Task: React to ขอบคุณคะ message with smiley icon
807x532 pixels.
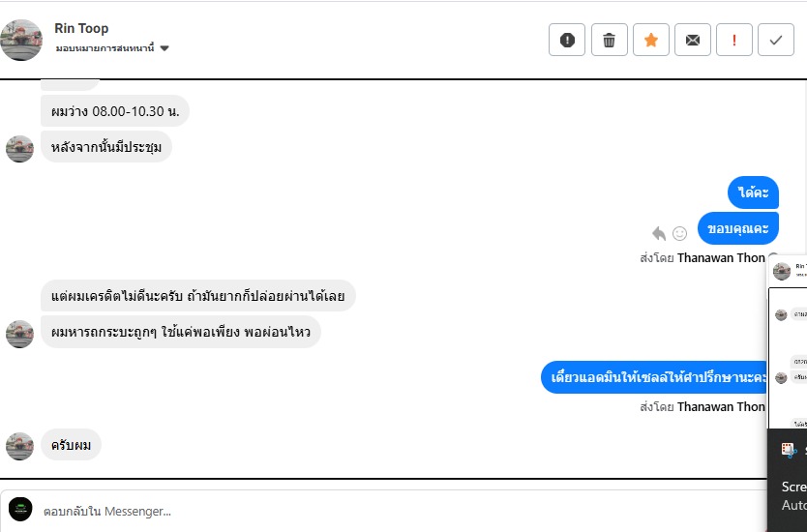Action: [x=680, y=233]
